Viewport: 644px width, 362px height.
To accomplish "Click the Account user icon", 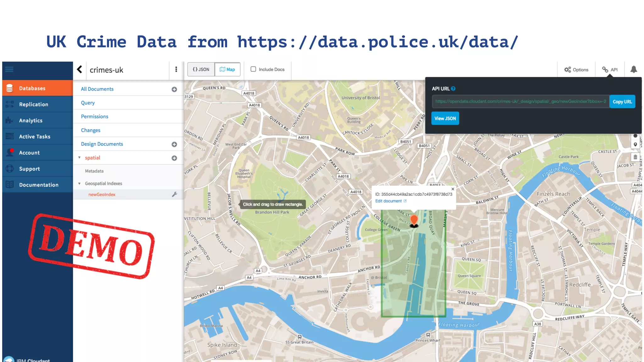I will (x=10, y=152).
